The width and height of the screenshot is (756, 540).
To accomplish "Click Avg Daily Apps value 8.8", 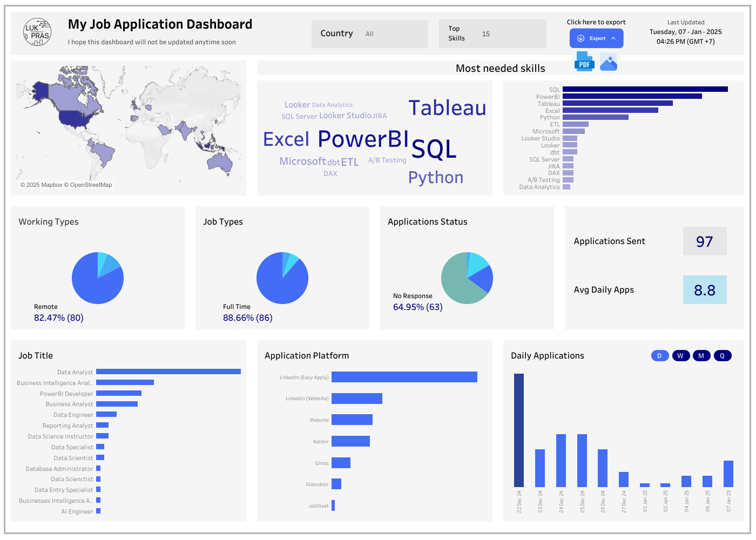I will click(705, 290).
